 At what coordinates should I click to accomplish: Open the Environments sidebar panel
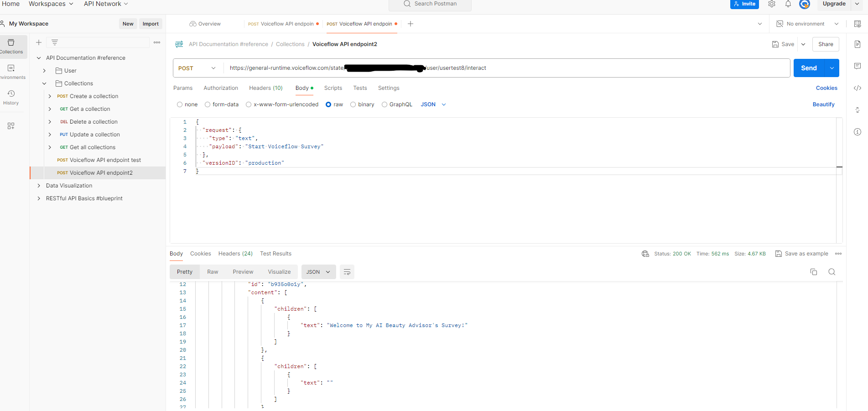[12, 72]
